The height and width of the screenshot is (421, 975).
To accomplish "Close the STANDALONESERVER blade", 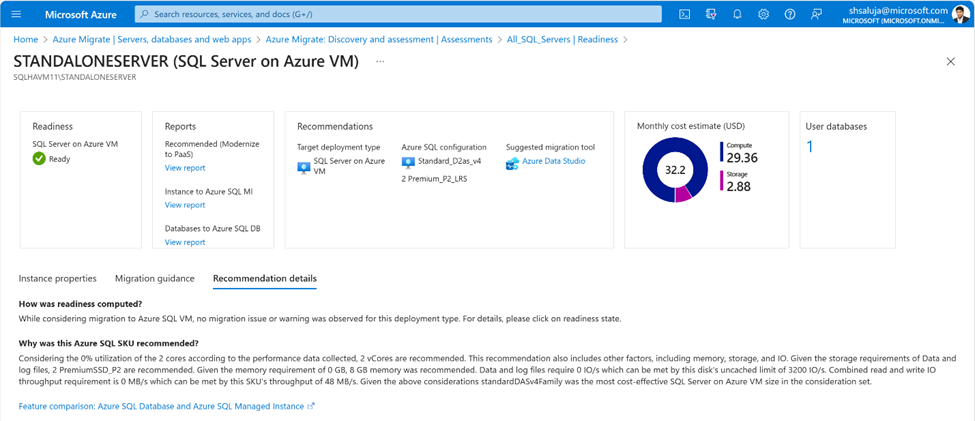I will tap(950, 61).
